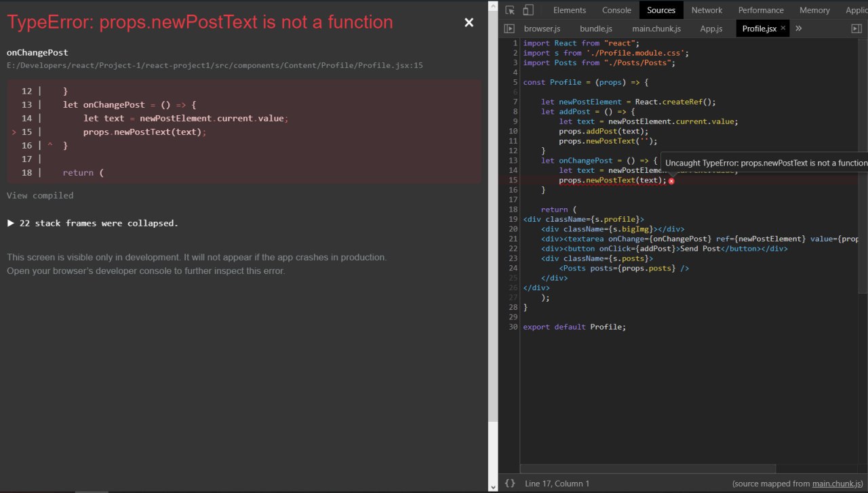Click the red error icon on line 15
The width and height of the screenshot is (868, 493).
(x=671, y=181)
